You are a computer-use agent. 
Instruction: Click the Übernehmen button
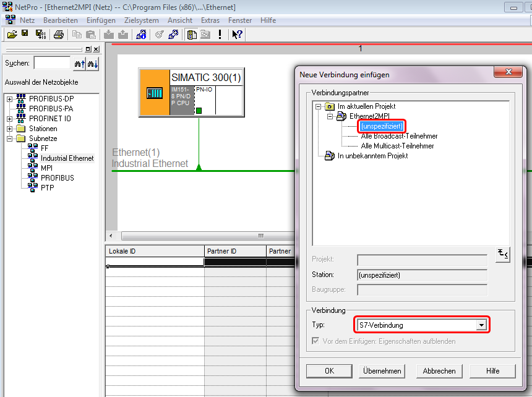[382, 371]
